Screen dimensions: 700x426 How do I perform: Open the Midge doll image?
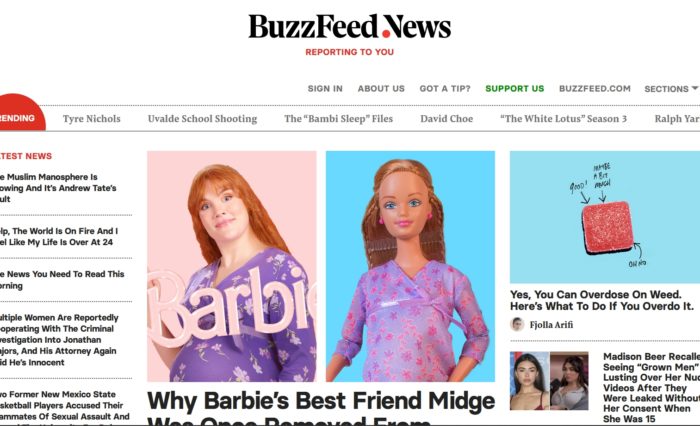[410, 266]
